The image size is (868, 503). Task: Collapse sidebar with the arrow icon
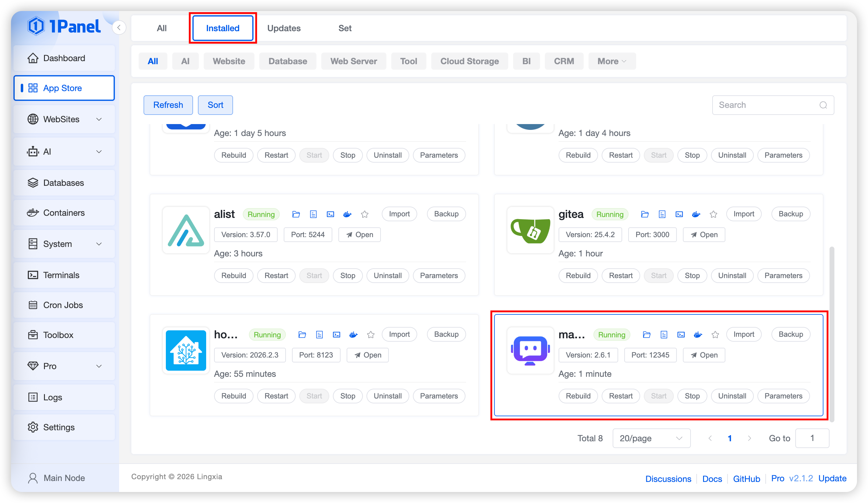(x=119, y=28)
